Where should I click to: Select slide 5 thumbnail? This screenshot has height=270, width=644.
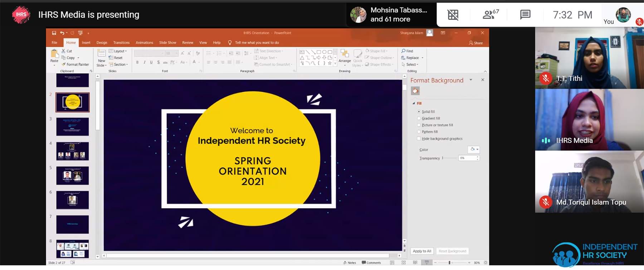tap(73, 175)
